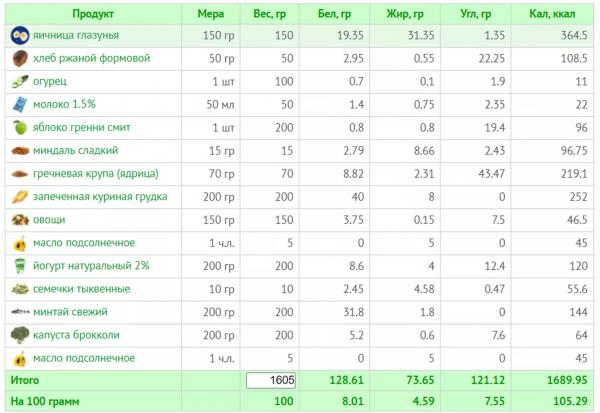
Task: Open the гречневая крупа (ядрица) product link
Action: point(96,174)
